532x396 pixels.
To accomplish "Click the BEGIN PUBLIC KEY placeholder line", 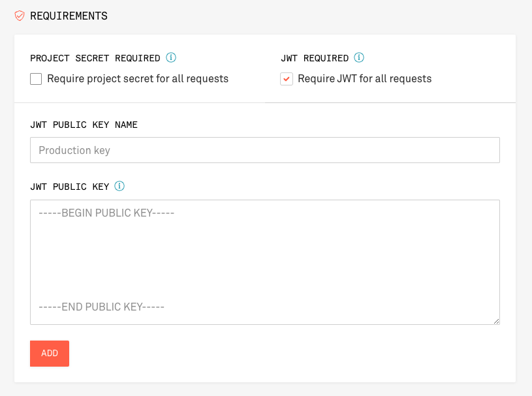I will coord(106,213).
